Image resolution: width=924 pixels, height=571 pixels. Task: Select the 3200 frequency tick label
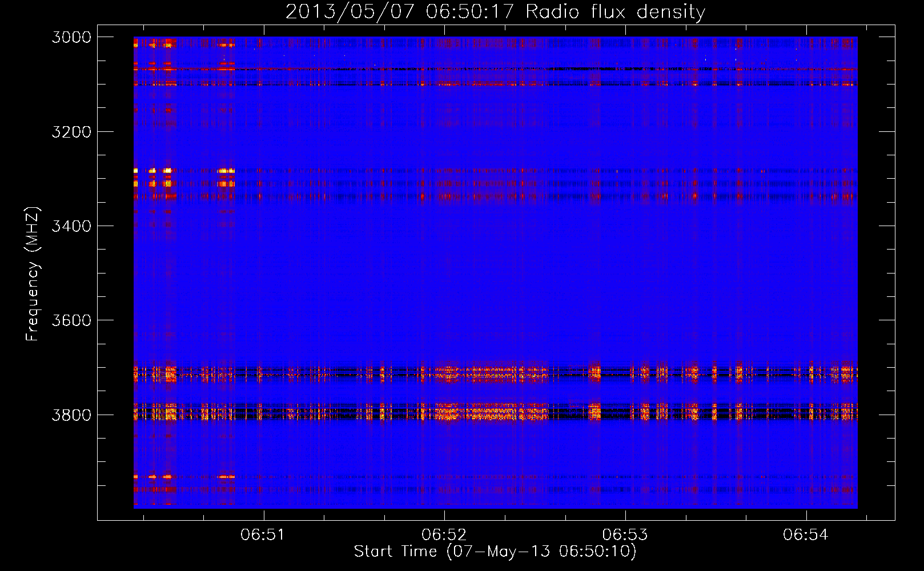tap(71, 132)
